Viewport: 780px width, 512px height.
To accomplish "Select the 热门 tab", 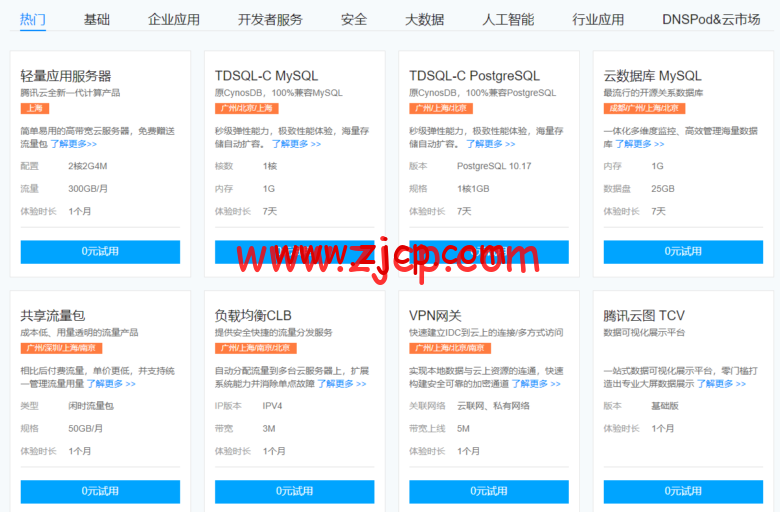I will coord(33,19).
